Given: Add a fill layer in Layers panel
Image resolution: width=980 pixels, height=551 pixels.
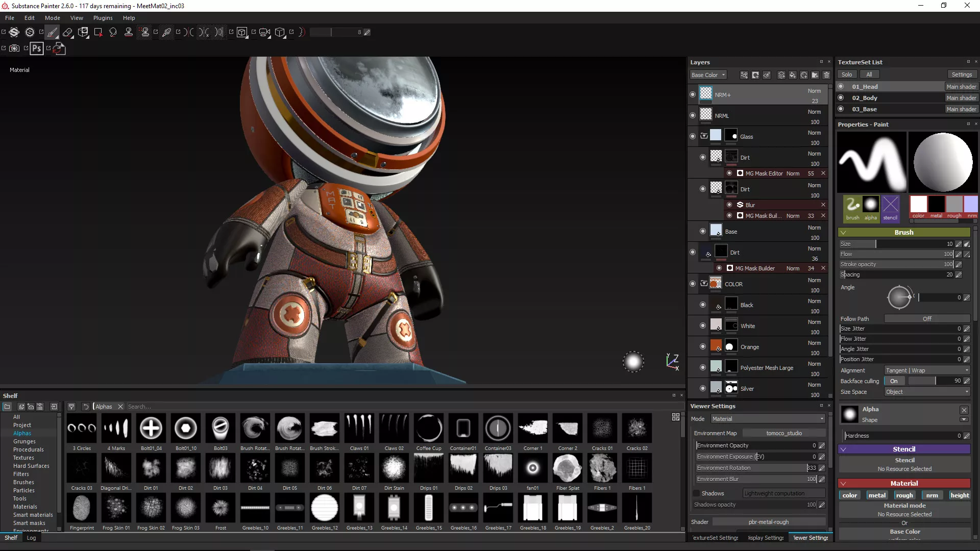Looking at the screenshot, I should coord(793,75).
